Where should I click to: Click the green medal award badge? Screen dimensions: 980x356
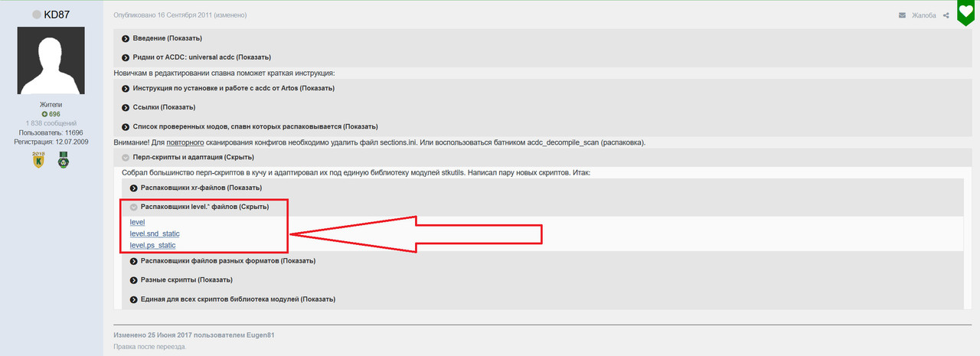[x=64, y=161]
